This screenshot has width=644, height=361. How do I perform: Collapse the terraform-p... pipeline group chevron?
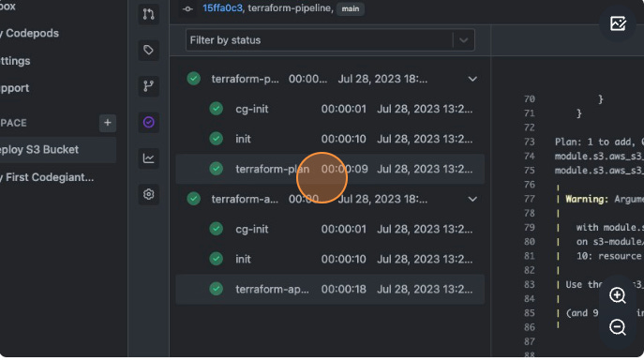click(x=472, y=79)
